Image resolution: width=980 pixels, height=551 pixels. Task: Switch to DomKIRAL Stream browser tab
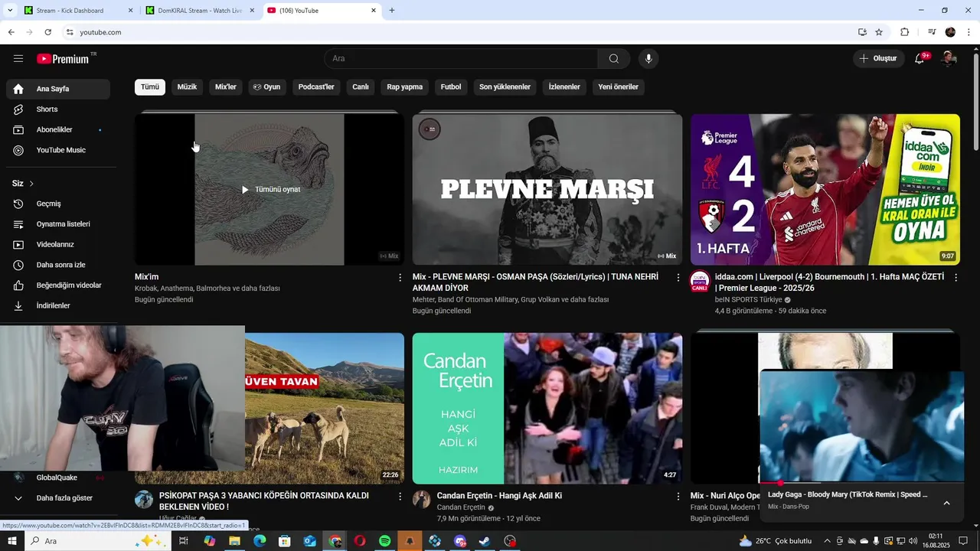[x=199, y=11]
